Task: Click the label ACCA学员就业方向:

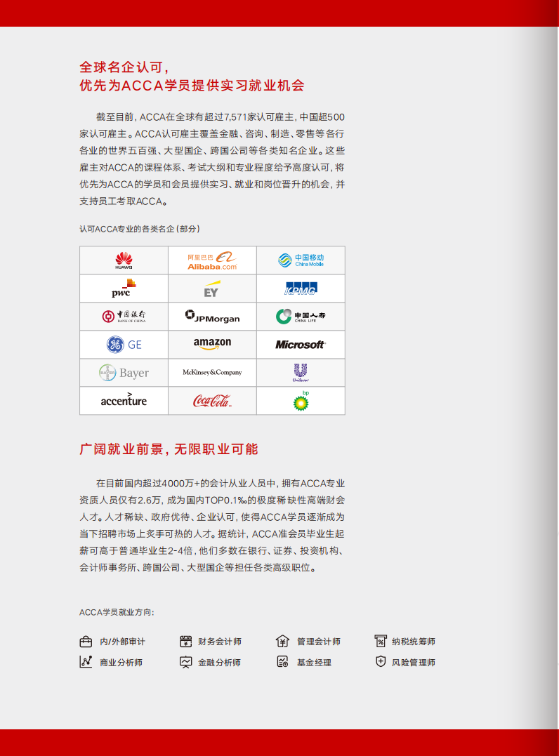Action: pos(117,612)
